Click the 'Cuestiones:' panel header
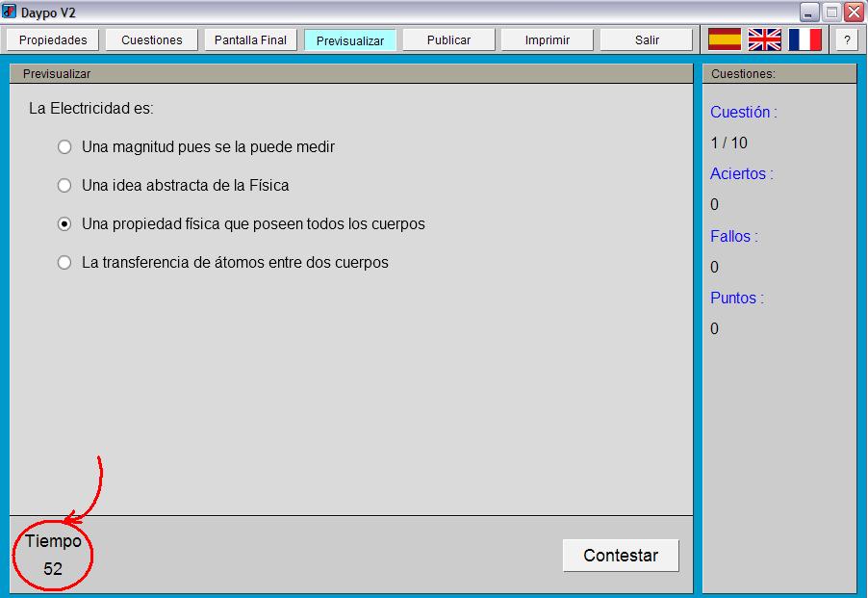868x598 pixels. coord(779,73)
